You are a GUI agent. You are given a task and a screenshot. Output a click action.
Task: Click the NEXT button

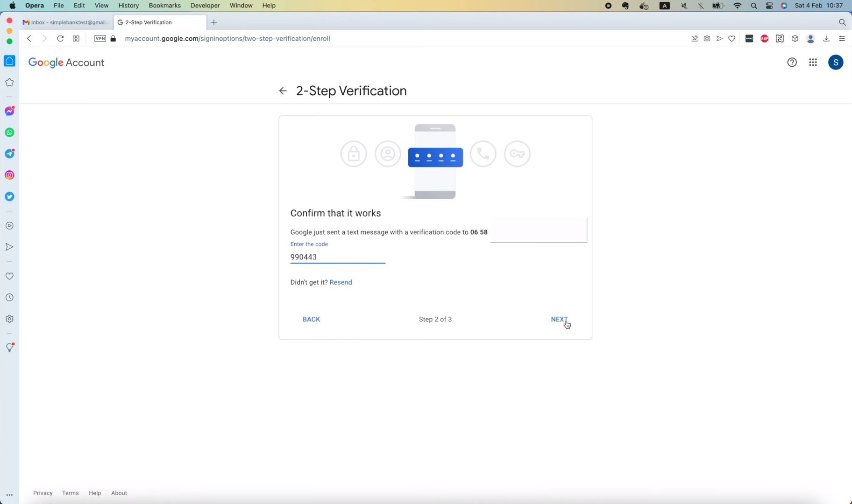pos(559,320)
